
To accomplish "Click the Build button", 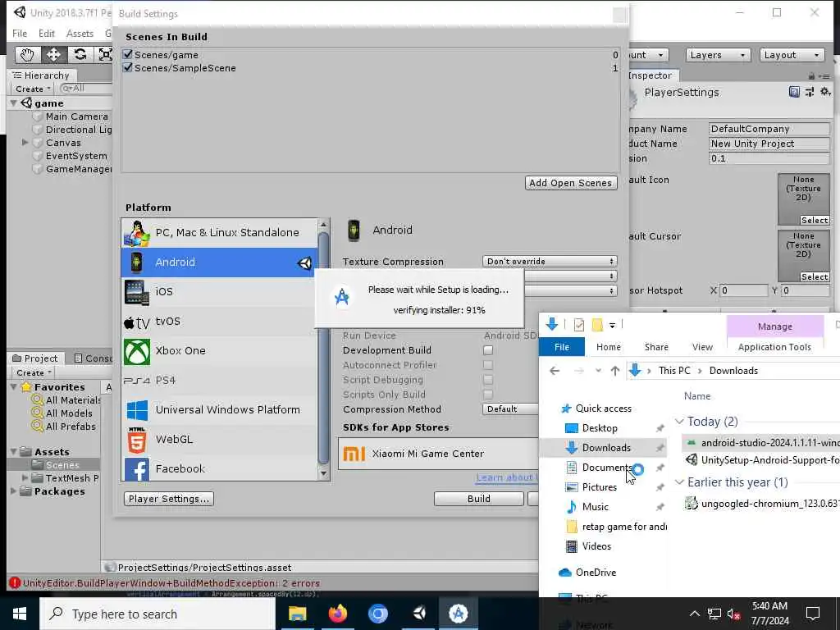I will point(478,499).
